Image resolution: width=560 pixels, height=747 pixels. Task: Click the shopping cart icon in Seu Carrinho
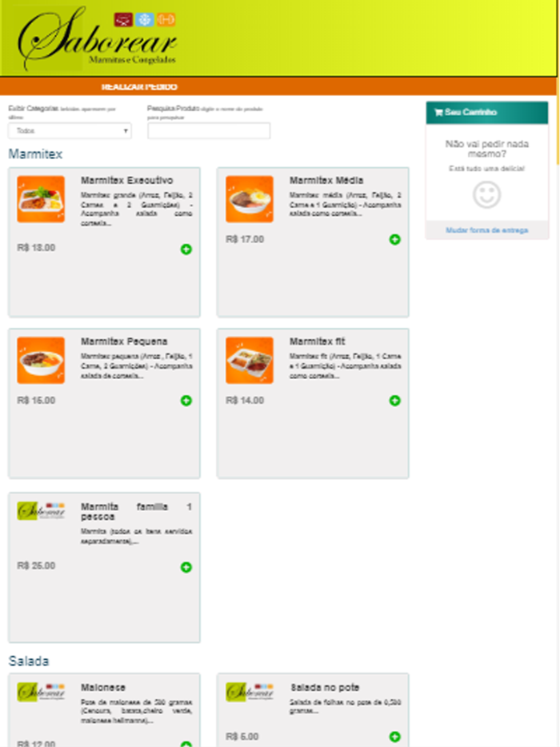[x=438, y=113]
